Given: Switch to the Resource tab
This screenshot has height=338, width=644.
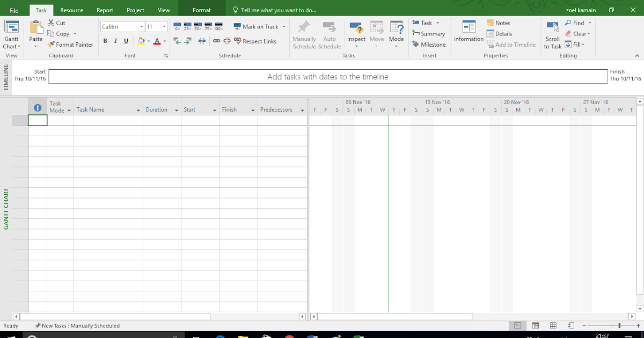Looking at the screenshot, I should [x=71, y=9].
